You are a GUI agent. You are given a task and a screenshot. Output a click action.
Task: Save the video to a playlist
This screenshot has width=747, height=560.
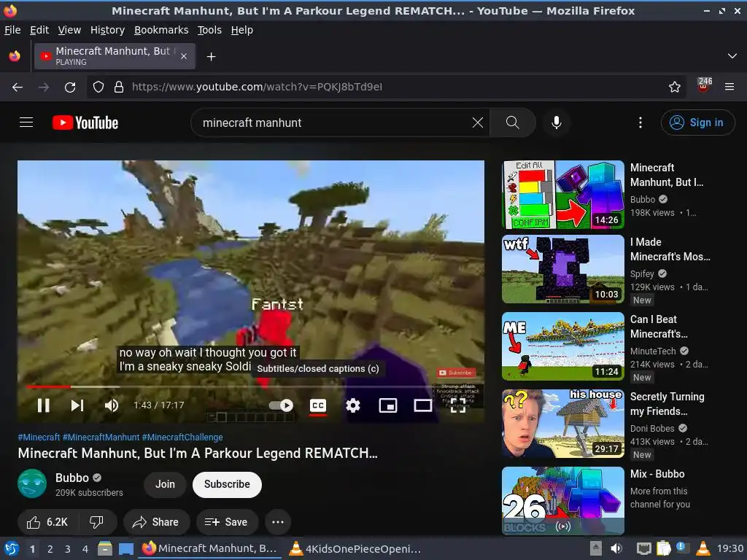click(227, 522)
